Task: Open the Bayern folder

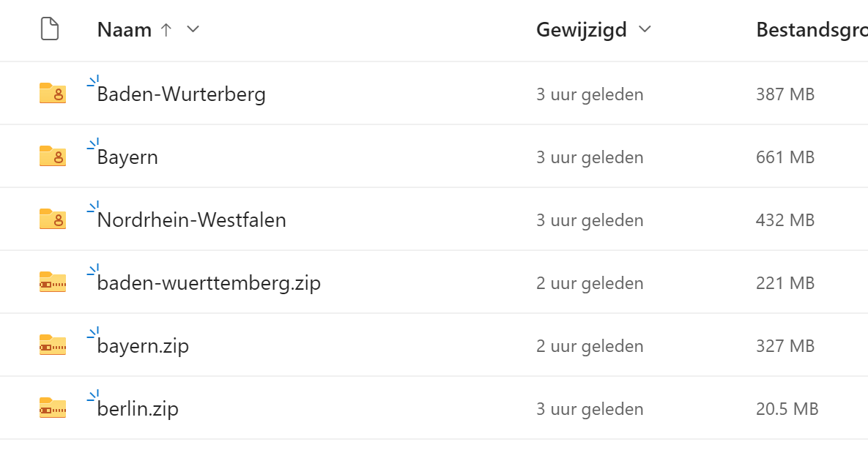Action: pos(127,157)
